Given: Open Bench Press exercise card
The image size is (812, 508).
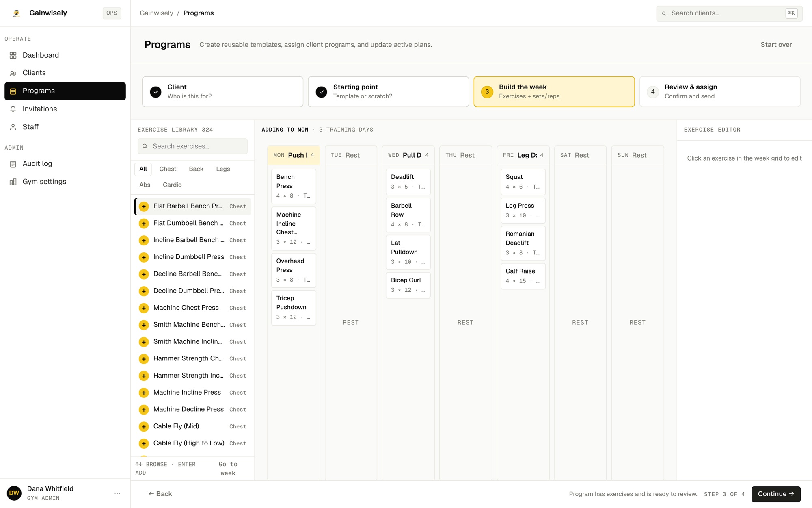Looking at the screenshot, I should 294,186.
